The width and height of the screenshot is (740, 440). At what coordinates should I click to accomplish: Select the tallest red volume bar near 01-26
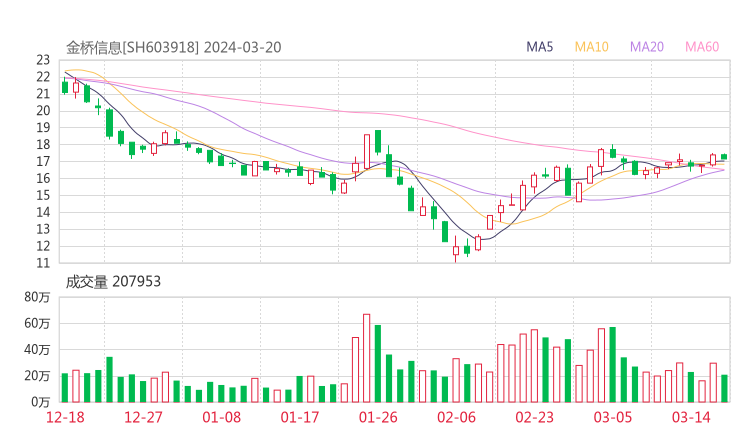coord(367,358)
